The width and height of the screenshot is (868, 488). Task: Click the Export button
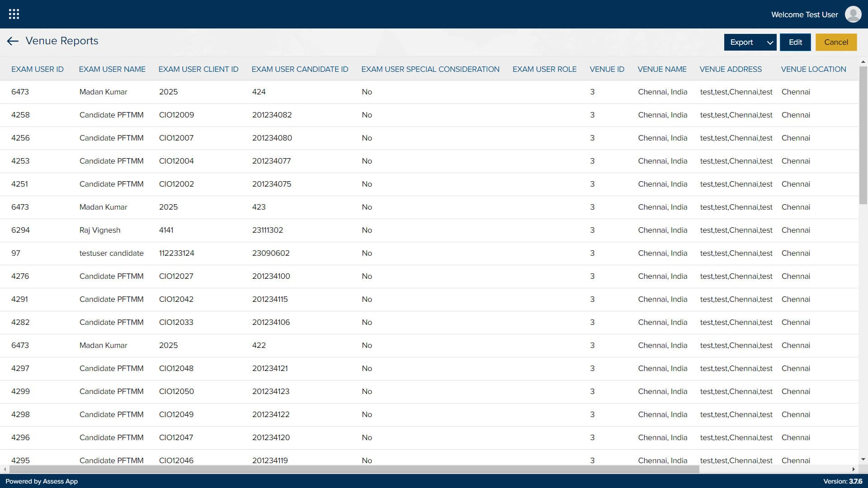(742, 42)
